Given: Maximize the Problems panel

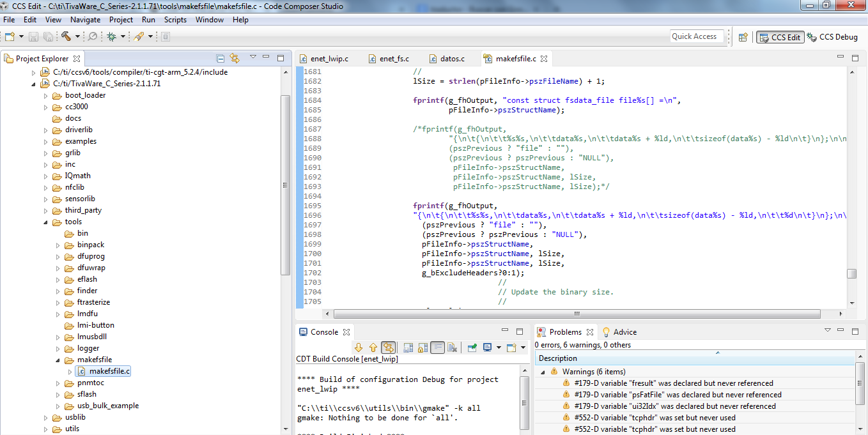Looking at the screenshot, I should coord(855,331).
